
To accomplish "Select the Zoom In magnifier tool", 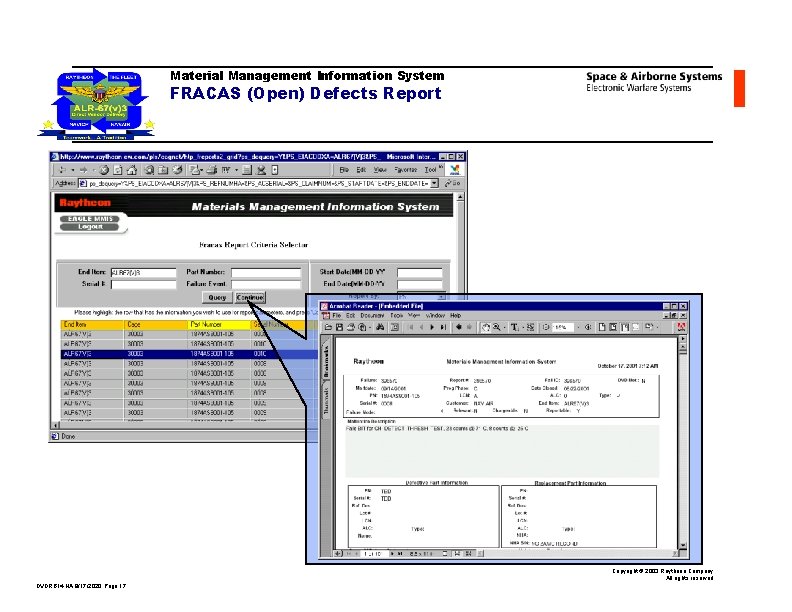I will coord(497,327).
